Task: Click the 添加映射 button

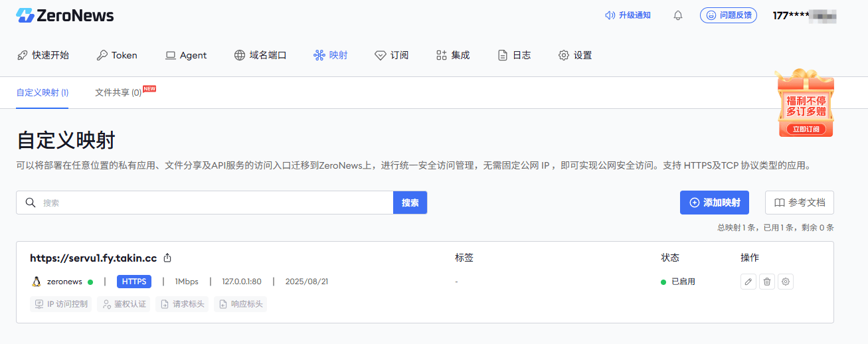Action: 715,203
